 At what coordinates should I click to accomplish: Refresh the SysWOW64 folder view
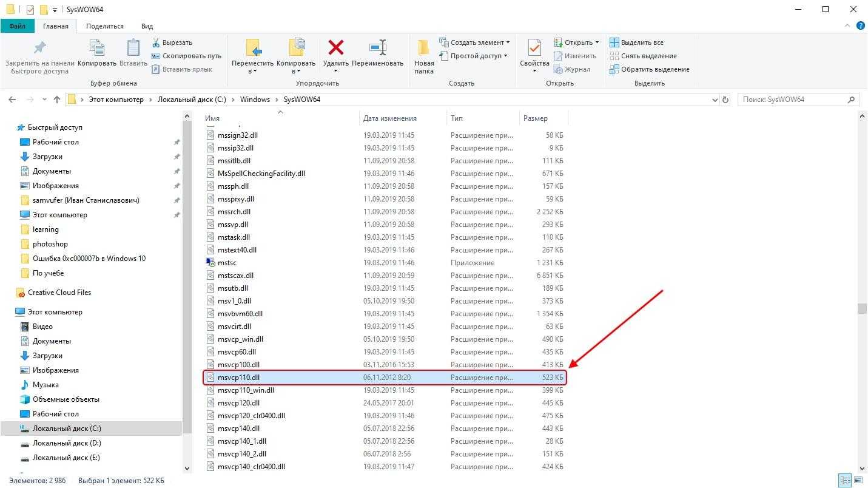click(x=725, y=100)
